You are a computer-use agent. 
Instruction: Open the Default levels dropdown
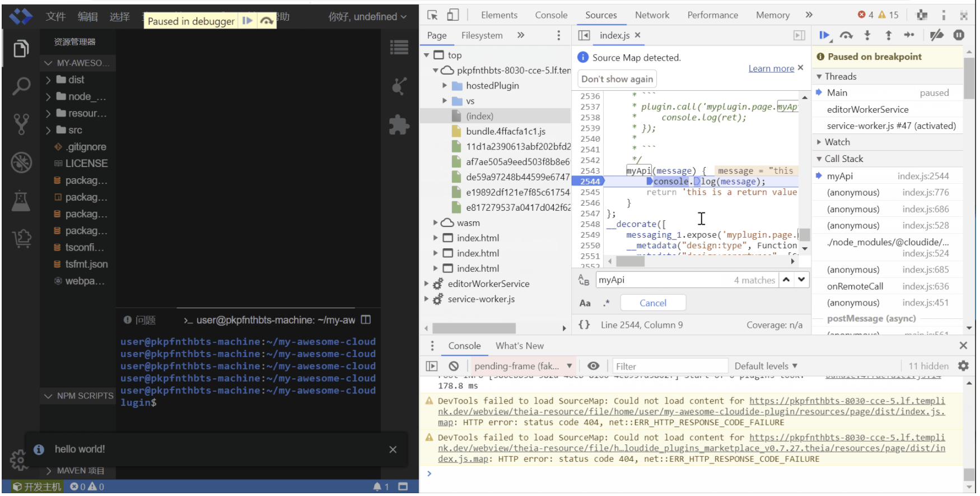[765, 366]
